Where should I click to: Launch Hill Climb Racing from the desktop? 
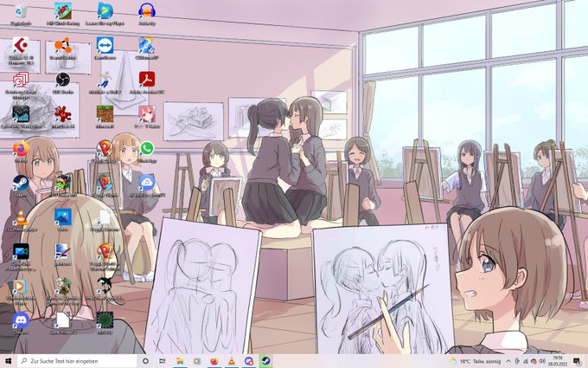[63, 14]
